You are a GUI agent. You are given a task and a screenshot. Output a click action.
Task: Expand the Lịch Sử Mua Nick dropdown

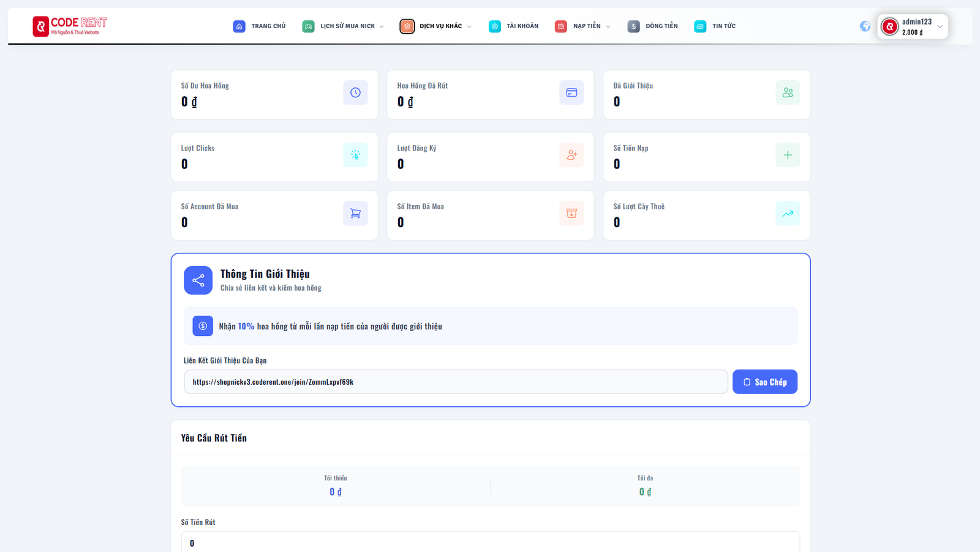343,26
